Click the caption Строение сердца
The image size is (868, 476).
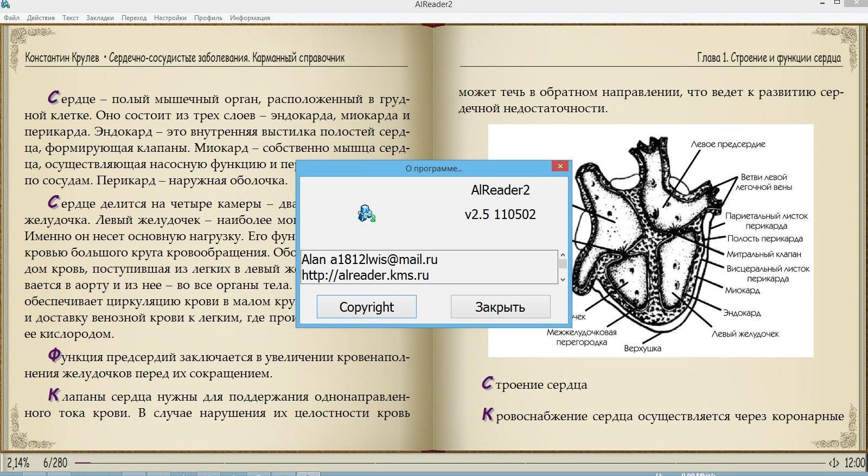(x=534, y=384)
